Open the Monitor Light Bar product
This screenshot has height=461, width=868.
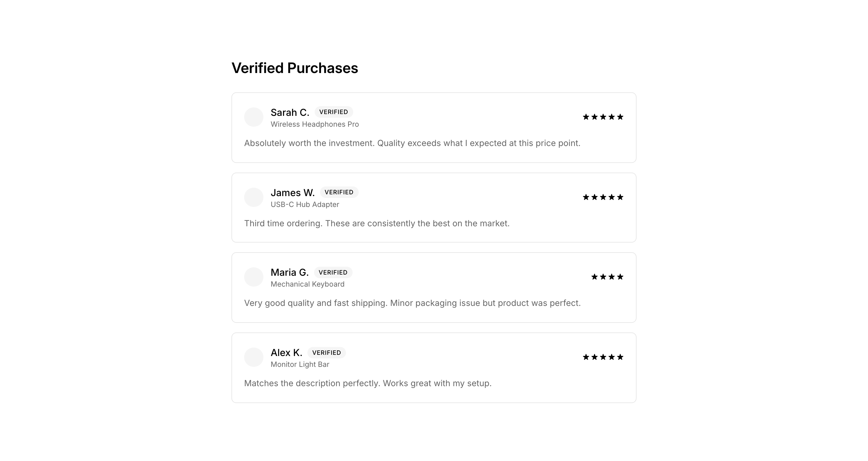click(300, 364)
